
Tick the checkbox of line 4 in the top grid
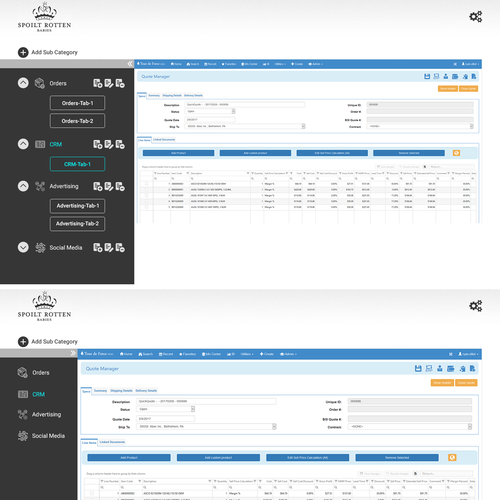click(146, 201)
